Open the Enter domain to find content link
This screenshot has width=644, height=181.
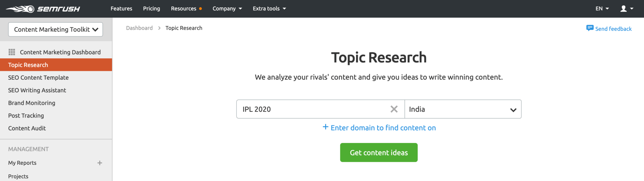(383, 127)
